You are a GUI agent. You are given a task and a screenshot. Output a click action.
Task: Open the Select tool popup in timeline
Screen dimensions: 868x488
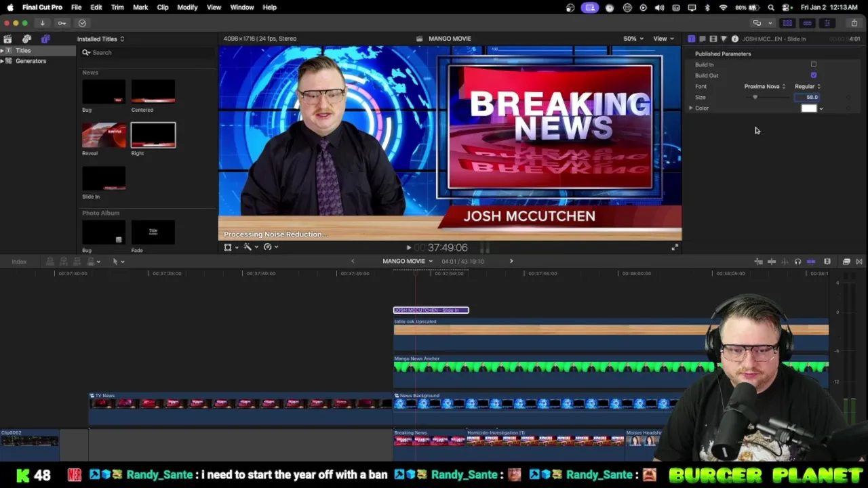[118, 262]
